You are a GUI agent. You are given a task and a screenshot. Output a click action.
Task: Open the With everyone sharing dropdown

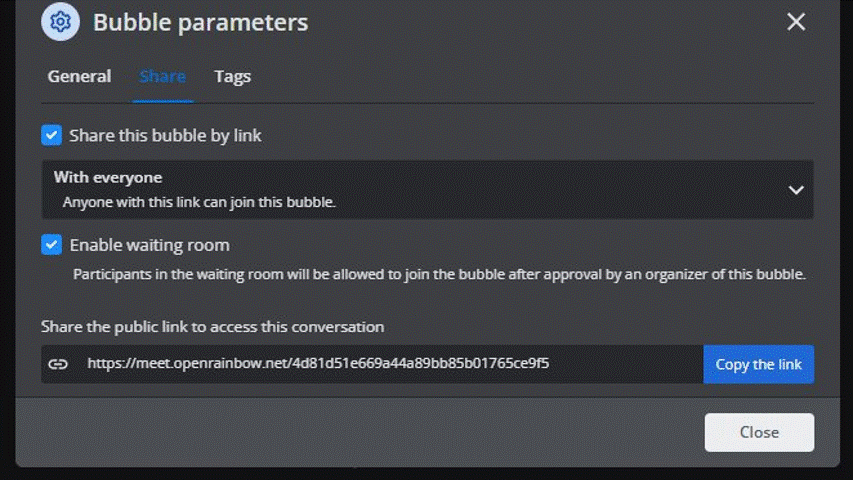tap(428, 189)
